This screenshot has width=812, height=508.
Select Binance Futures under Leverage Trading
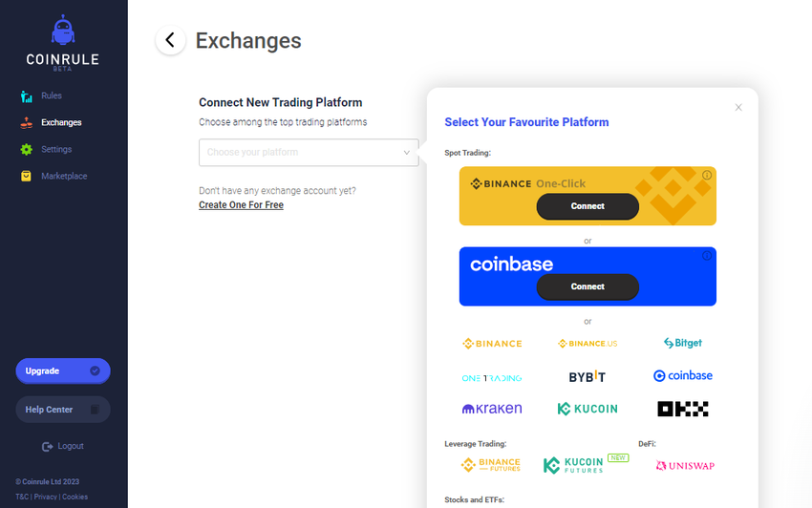491,465
